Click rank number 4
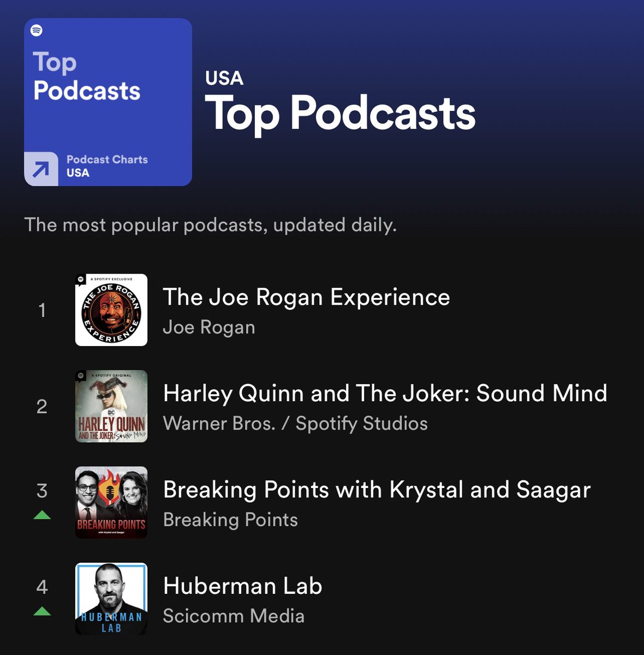Viewport: 644px width, 655px height. pos(42,587)
